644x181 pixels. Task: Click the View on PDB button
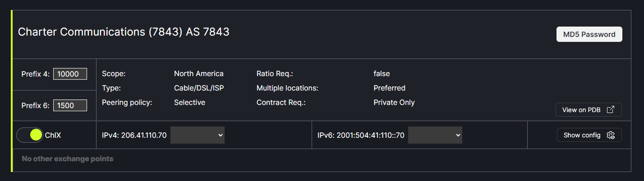click(589, 110)
